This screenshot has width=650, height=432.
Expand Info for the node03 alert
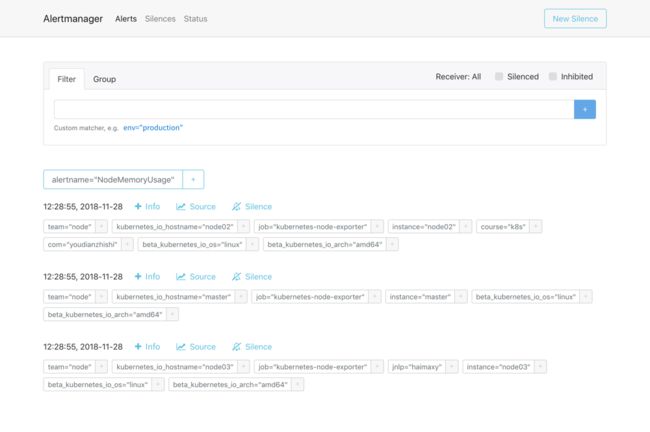coord(147,347)
